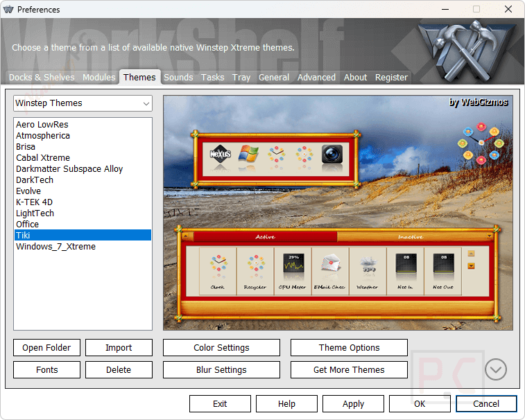Open Theme Options
Screen dimensions: 525x420
click(349, 348)
